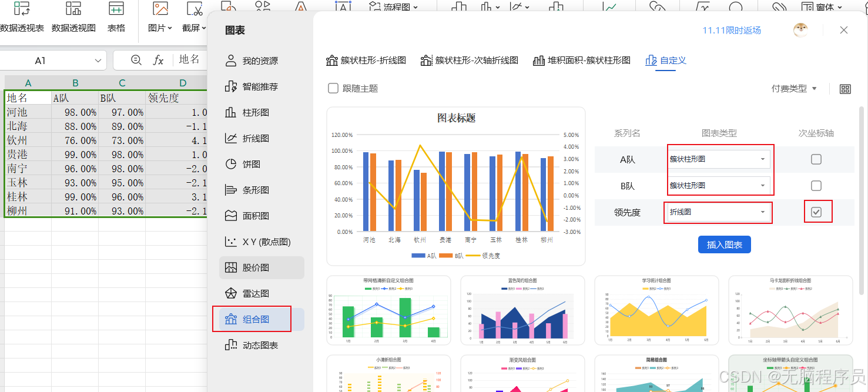This screenshot has width=868, height=392.
Task: Click the grid view layout icon
Action: tap(845, 89)
